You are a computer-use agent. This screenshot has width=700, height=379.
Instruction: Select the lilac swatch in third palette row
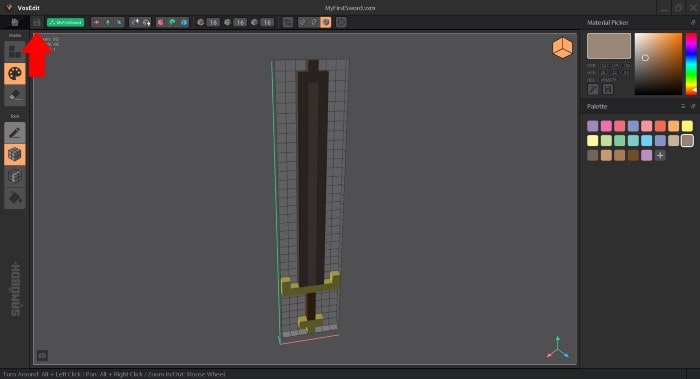[646, 155]
